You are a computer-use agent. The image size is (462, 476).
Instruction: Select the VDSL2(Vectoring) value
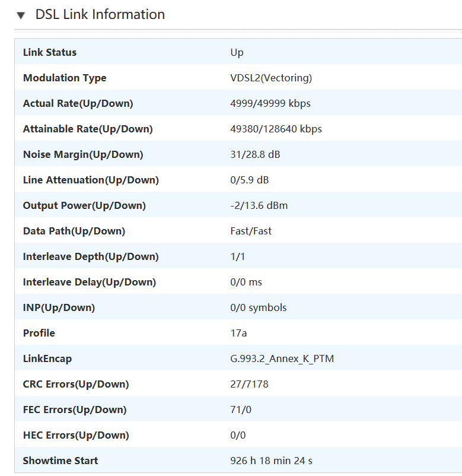tap(271, 78)
